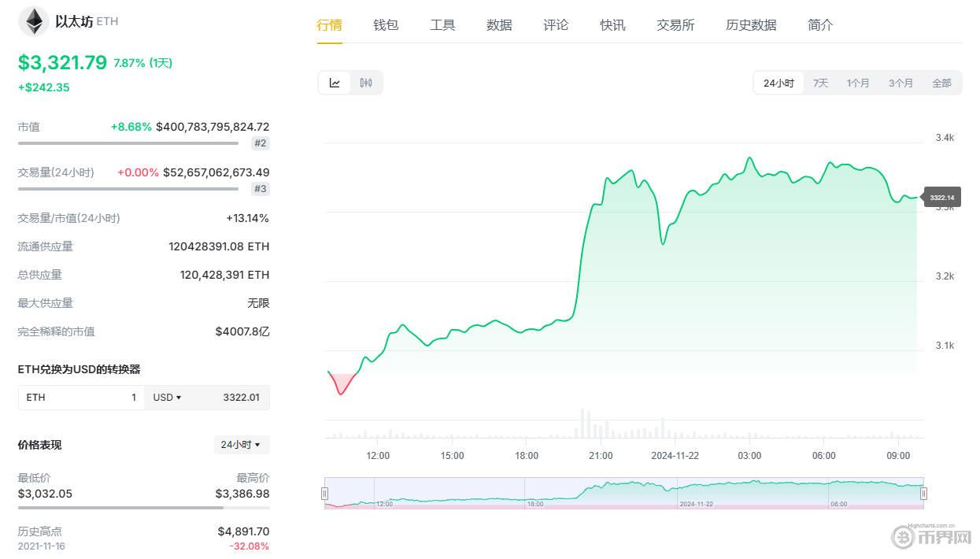The height and width of the screenshot is (559, 980).
Task: Click the right handle of chart navigator
Action: pos(923,494)
